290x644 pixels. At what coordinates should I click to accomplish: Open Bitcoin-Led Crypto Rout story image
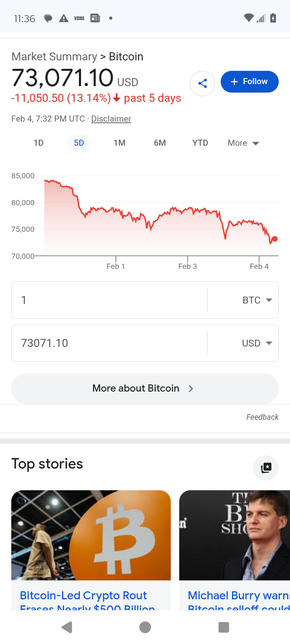pos(91,535)
